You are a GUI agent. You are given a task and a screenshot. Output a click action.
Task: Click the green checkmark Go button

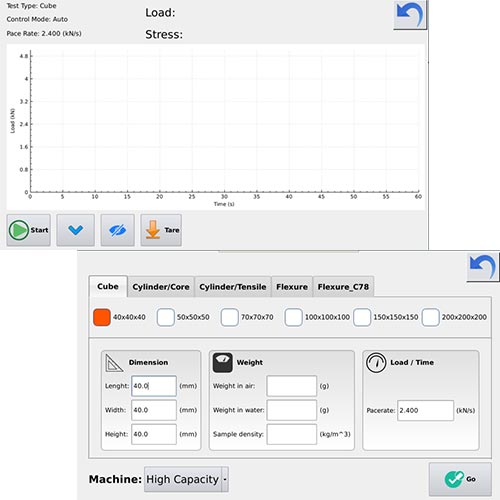[x=460, y=479]
